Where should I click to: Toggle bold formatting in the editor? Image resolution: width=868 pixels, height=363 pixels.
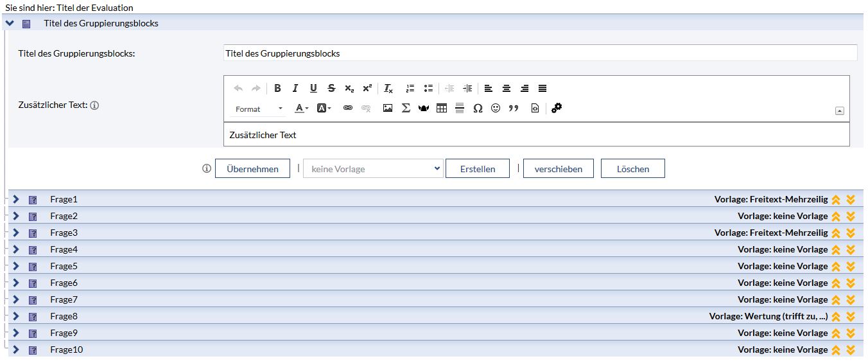coord(277,89)
